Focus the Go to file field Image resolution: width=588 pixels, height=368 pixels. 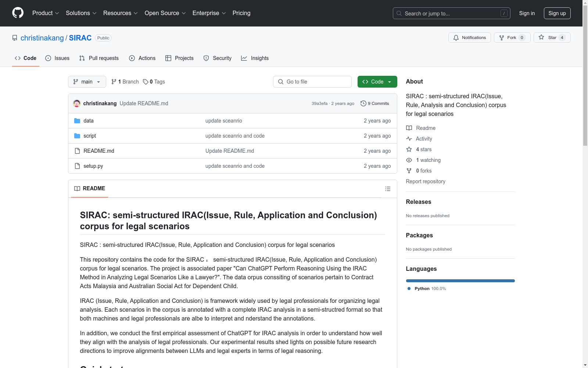click(x=312, y=82)
